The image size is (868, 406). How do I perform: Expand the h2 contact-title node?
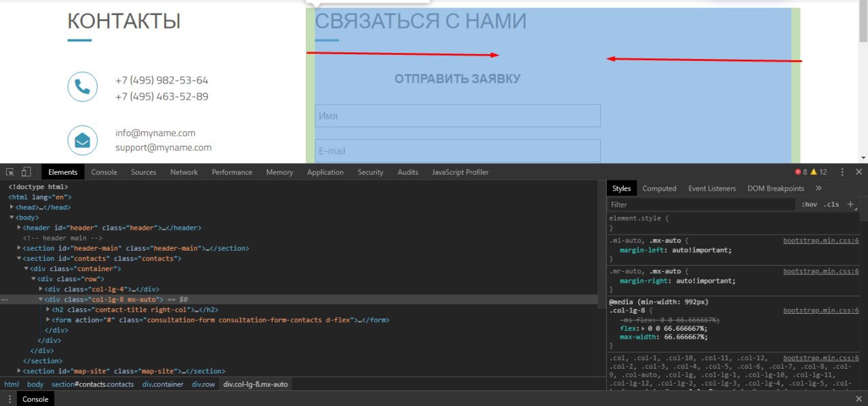tap(49, 310)
